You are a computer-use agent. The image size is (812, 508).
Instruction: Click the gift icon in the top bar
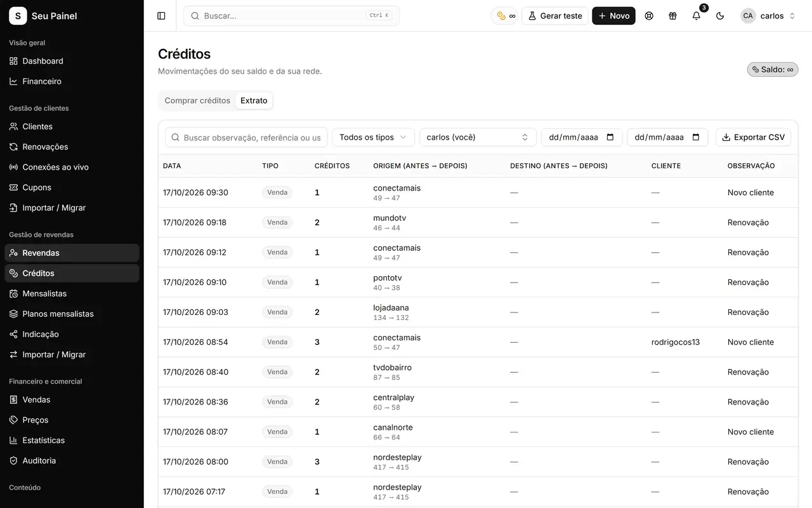tap(672, 16)
